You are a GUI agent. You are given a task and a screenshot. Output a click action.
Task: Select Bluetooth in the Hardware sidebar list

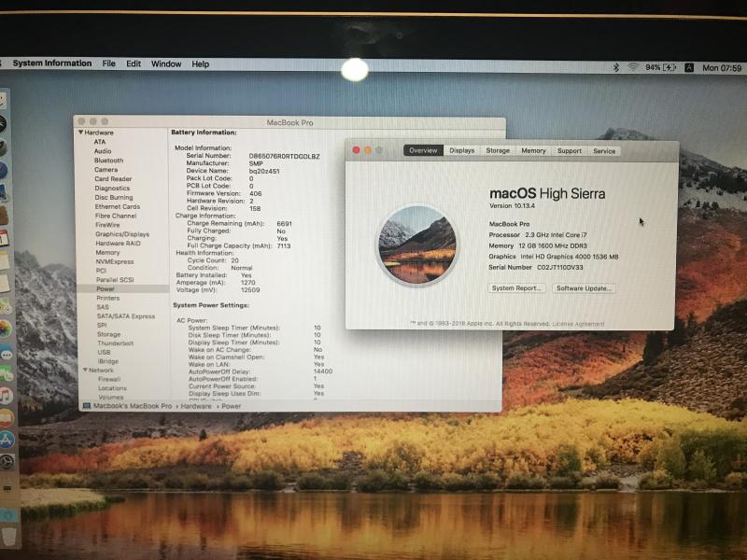[108, 161]
